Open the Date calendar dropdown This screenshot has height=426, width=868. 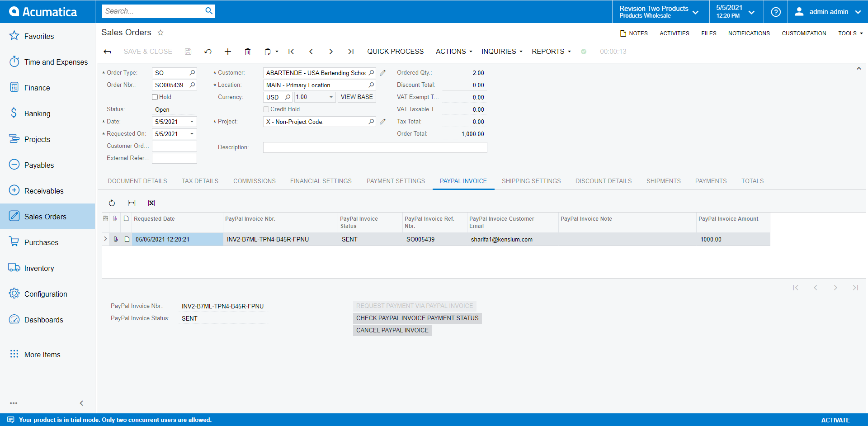coord(192,122)
